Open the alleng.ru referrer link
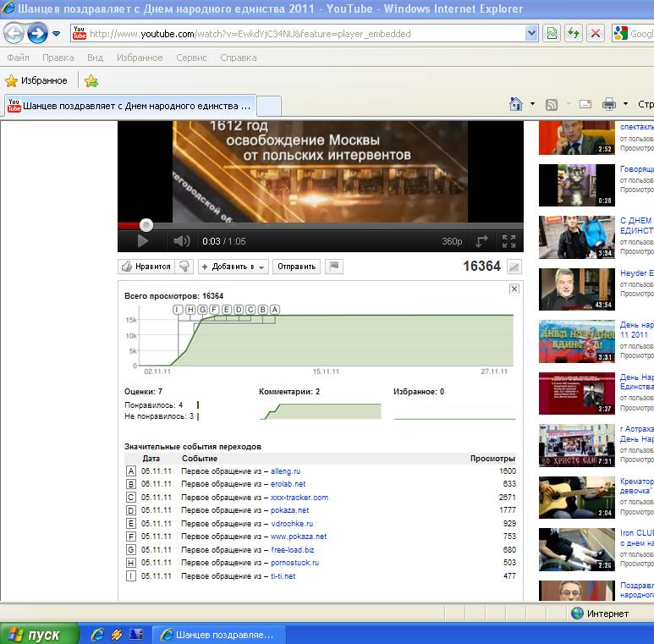 [285, 471]
